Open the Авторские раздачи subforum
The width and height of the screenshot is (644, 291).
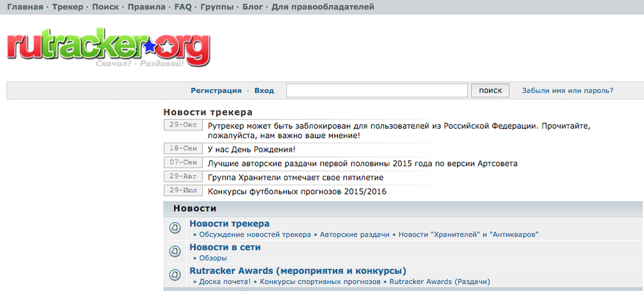pyautogui.click(x=355, y=235)
